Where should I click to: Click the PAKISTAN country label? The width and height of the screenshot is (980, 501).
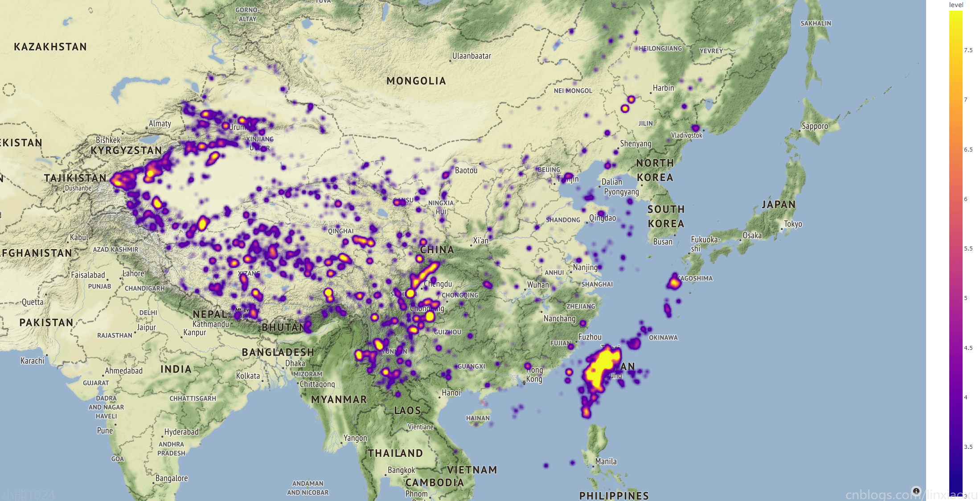[46, 323]
